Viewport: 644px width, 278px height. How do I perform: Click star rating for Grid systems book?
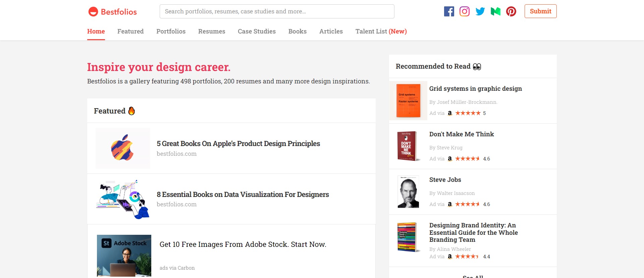tap(468, 113)
